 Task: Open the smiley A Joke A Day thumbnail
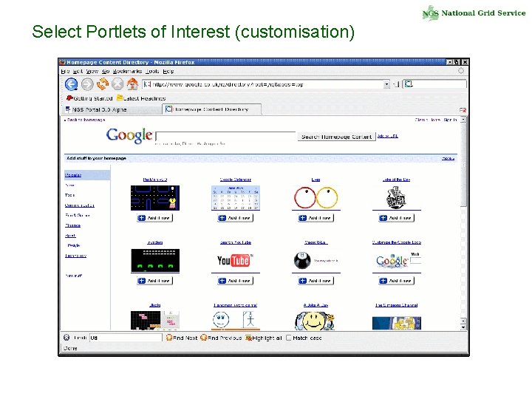click(x=316, y=320)
